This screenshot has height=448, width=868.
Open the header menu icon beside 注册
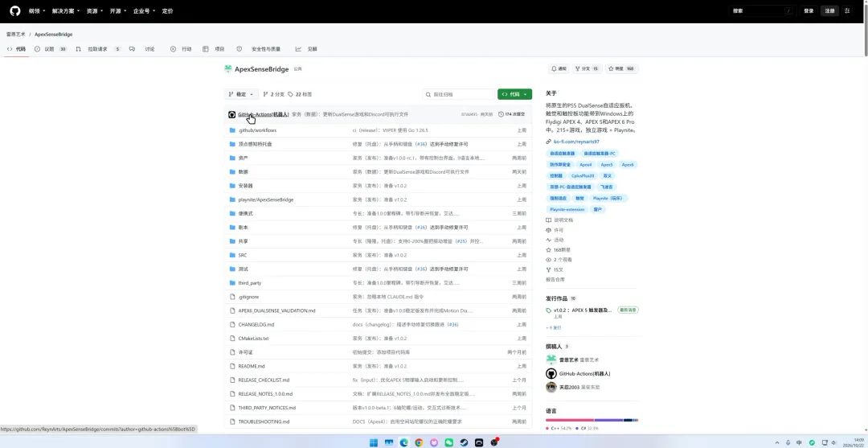[848, 10]
